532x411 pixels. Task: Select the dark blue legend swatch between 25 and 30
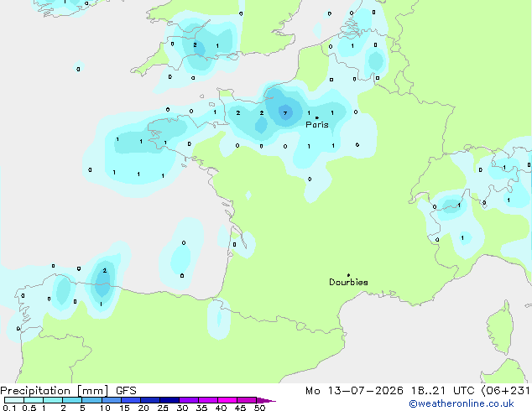[x=170, y=400]
